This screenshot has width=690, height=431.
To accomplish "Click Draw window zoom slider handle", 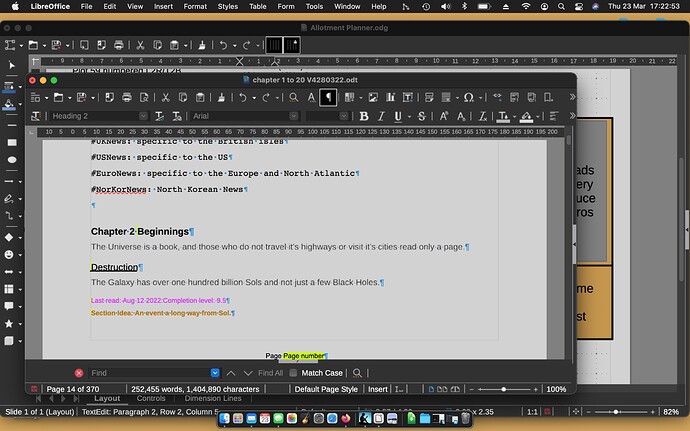I will coord(616,412).
